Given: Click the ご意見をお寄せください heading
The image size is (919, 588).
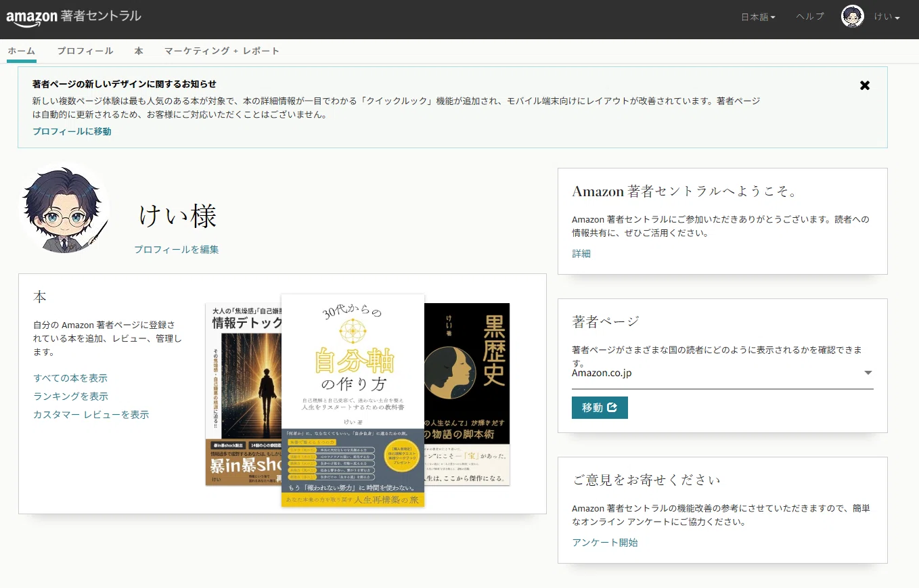Looking at the screenshot, I should [646, 479].
